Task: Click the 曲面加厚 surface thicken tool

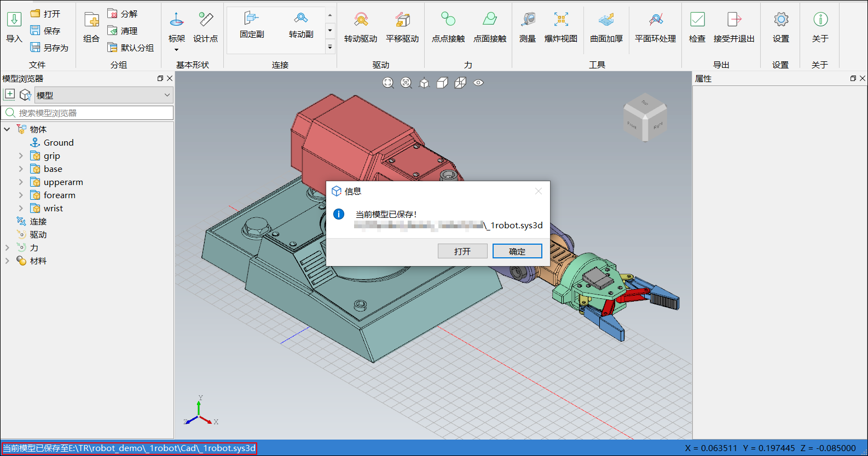Action: pyautogui.click(x=606, y=26)
